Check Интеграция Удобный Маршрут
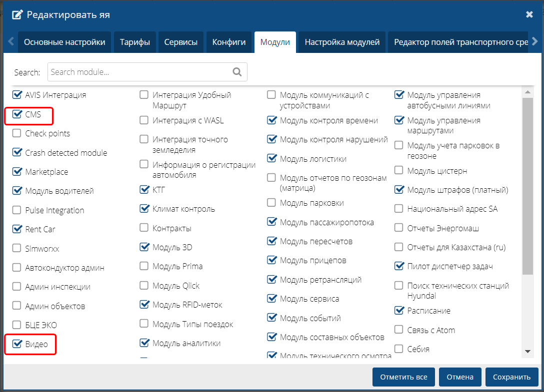Screen dimensions: 544x392 click(x=144, y=94)
